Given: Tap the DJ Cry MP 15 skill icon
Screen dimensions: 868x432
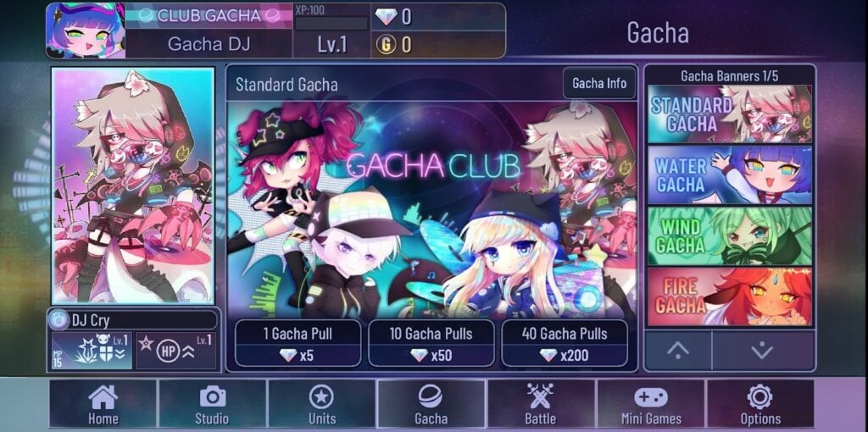Looking at the screenshot, I should tap(92, 351).
